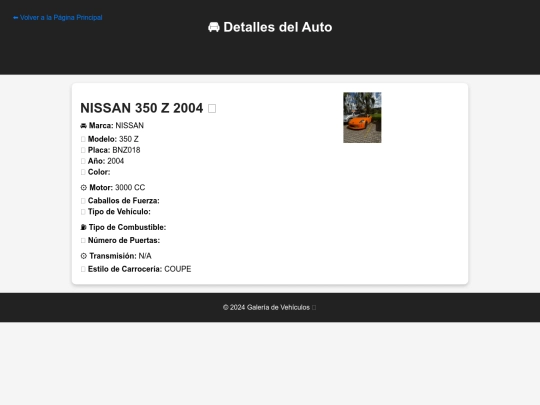Click the car icon next to Marca
Image resolution: width=540 pixels, height=405 pixels.
point(83,126)
